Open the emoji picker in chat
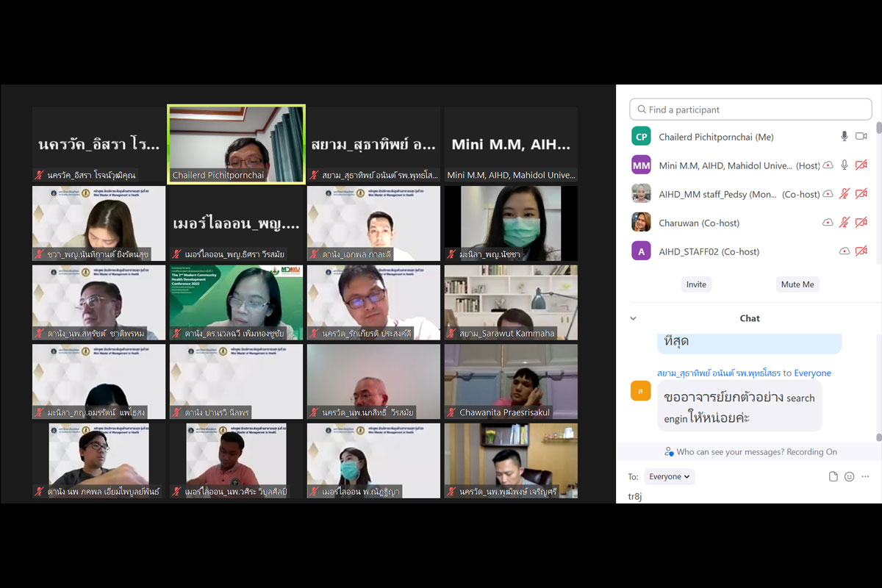This screenshot has height=588, width=882. click(x=849, y=476)
